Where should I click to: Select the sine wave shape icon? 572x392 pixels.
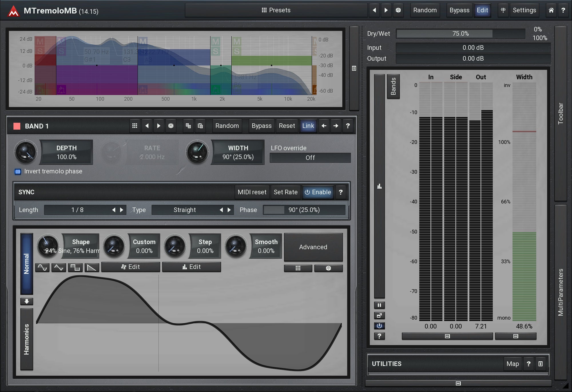point(42,268)
